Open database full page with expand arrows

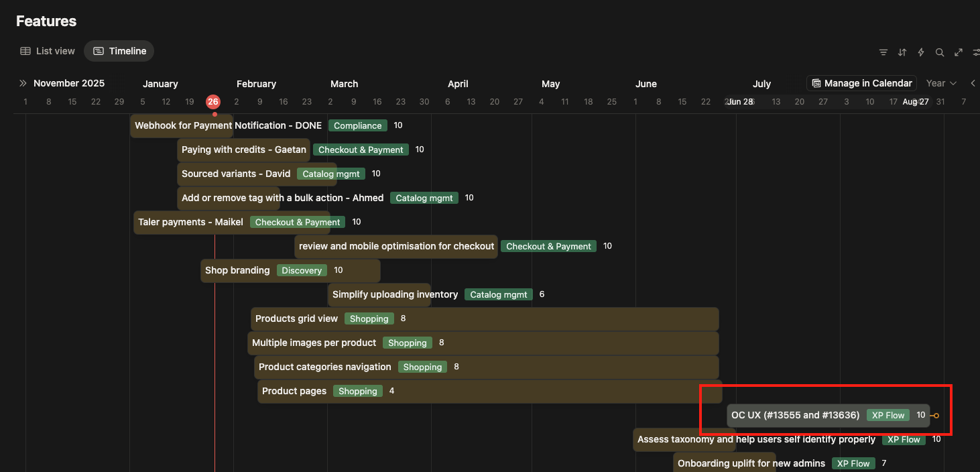pos(959,52)
